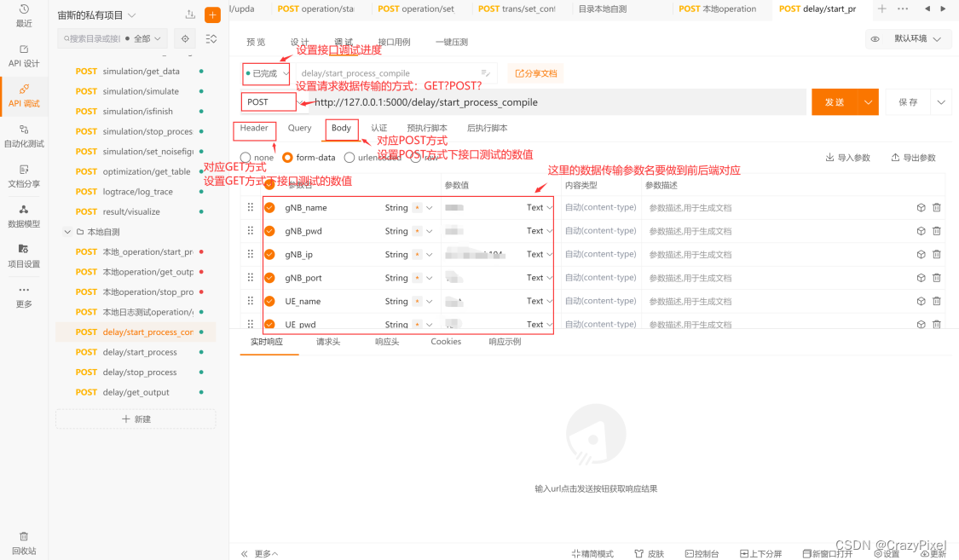
Task: Switch to the API 调试 section
Action: pos(24,96)
